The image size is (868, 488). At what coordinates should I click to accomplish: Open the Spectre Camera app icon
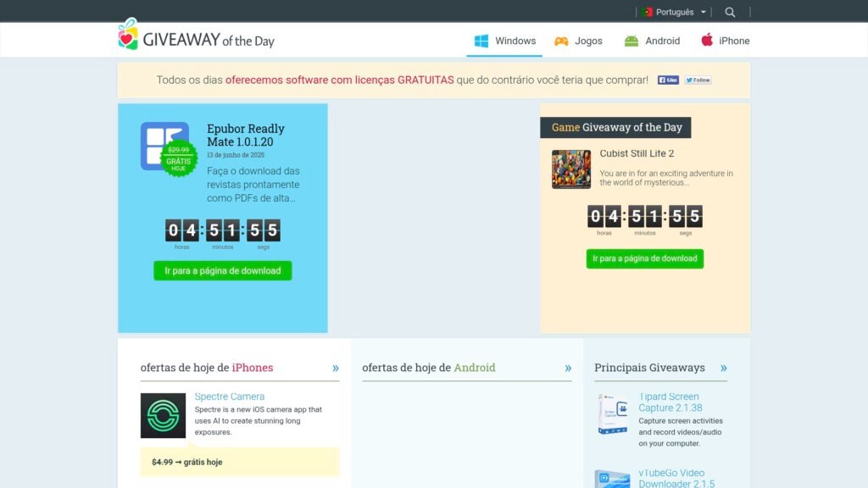coord(163,415)
